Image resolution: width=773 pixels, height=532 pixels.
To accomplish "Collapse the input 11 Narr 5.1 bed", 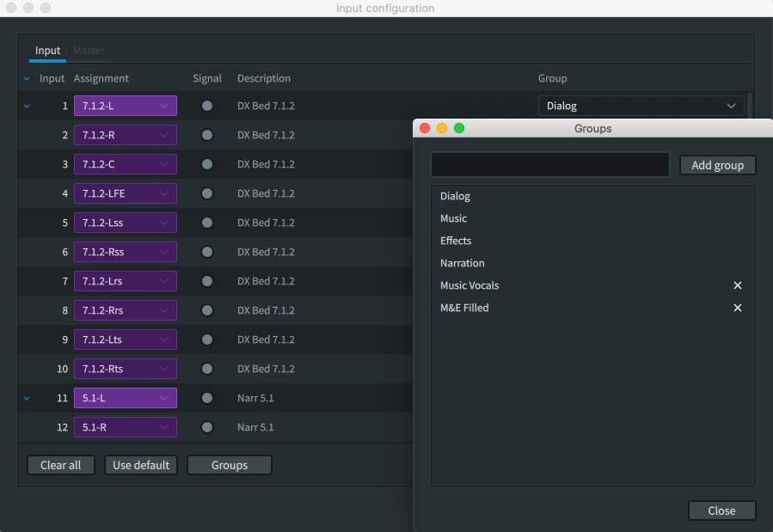I will coord(27,398).
